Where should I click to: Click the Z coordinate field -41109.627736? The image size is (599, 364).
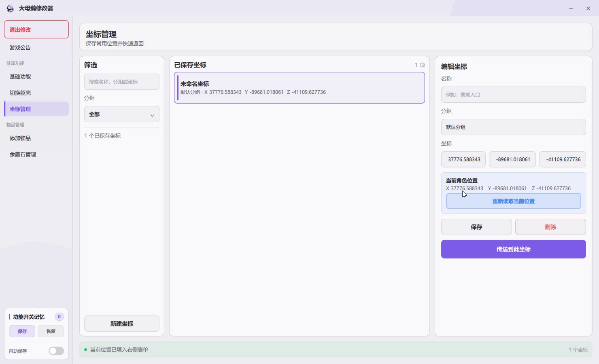tap(563, 159)
